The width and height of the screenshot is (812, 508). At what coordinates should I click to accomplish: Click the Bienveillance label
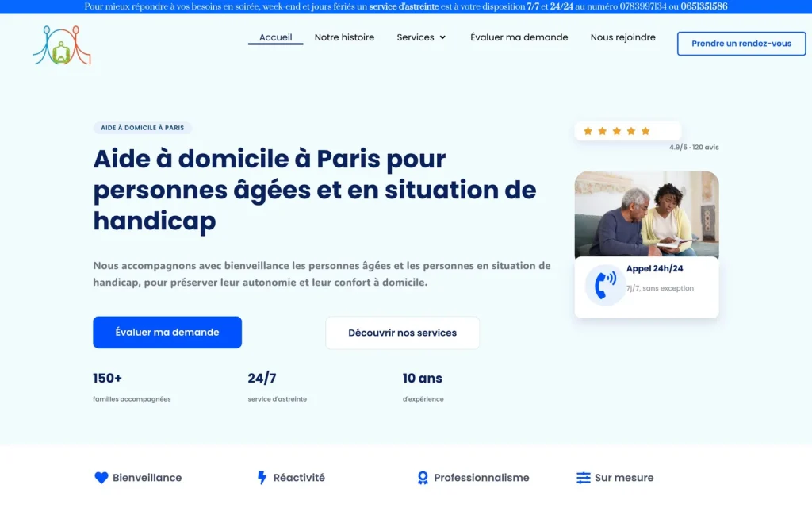point(147,477)
